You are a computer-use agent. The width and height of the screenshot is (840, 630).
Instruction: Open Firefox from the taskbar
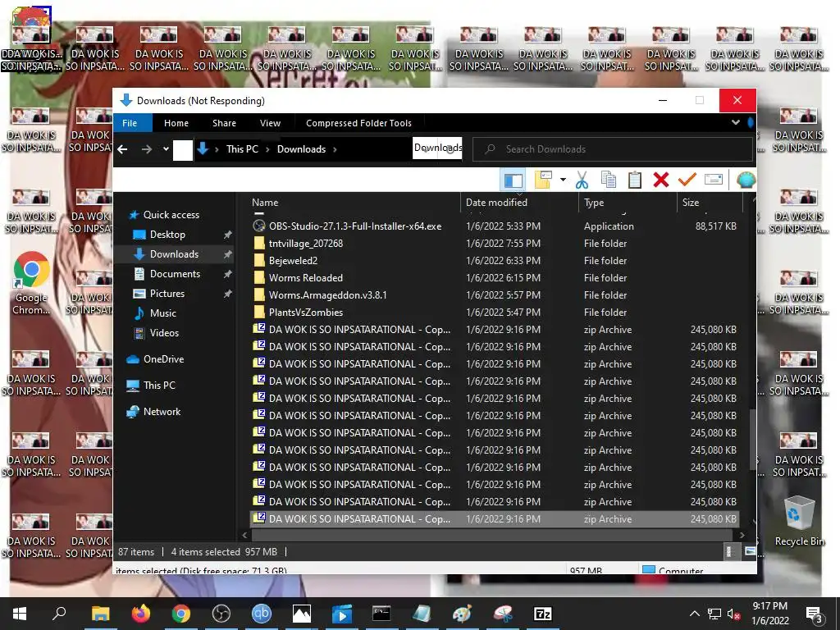141,614
